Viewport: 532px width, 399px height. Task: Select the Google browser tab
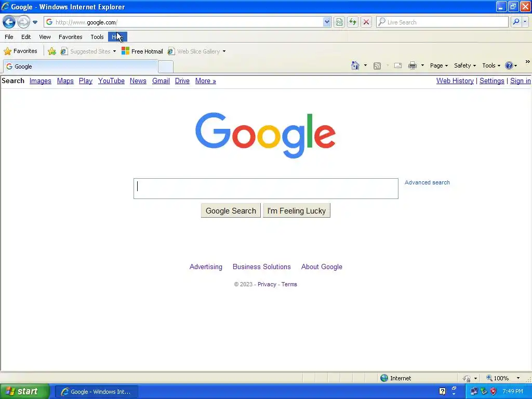(81, 66)
